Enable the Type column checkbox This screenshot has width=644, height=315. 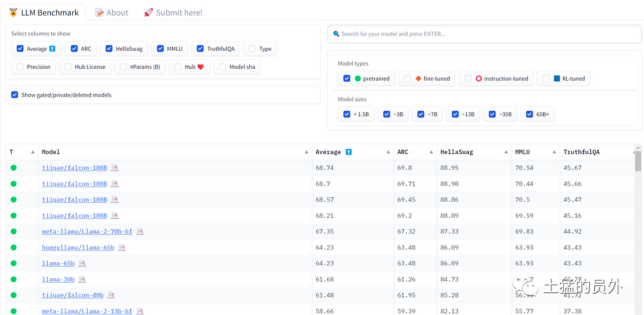click(x=252, y=48)
